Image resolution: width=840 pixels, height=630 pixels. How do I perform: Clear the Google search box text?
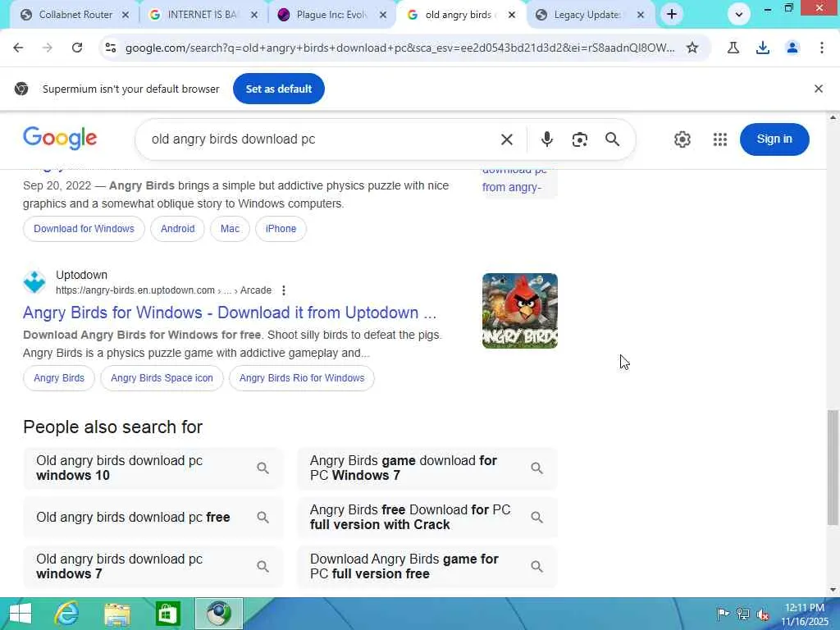tap(507, 139)
